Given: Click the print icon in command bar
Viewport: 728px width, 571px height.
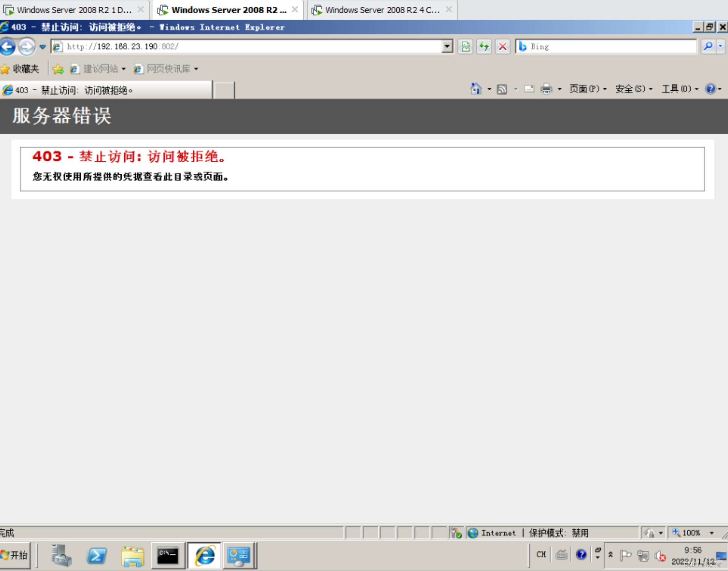Looking at the screenshot, I should coord(546,89).
